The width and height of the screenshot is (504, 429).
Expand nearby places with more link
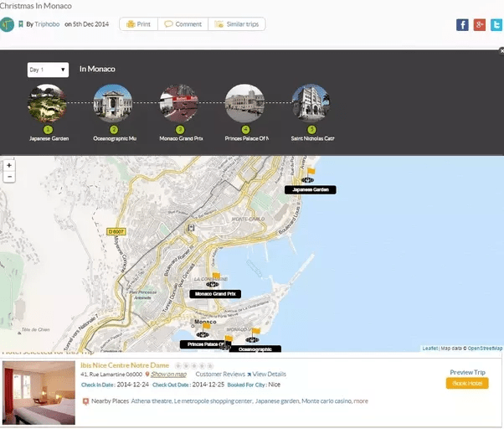click(x=361, y=401)
